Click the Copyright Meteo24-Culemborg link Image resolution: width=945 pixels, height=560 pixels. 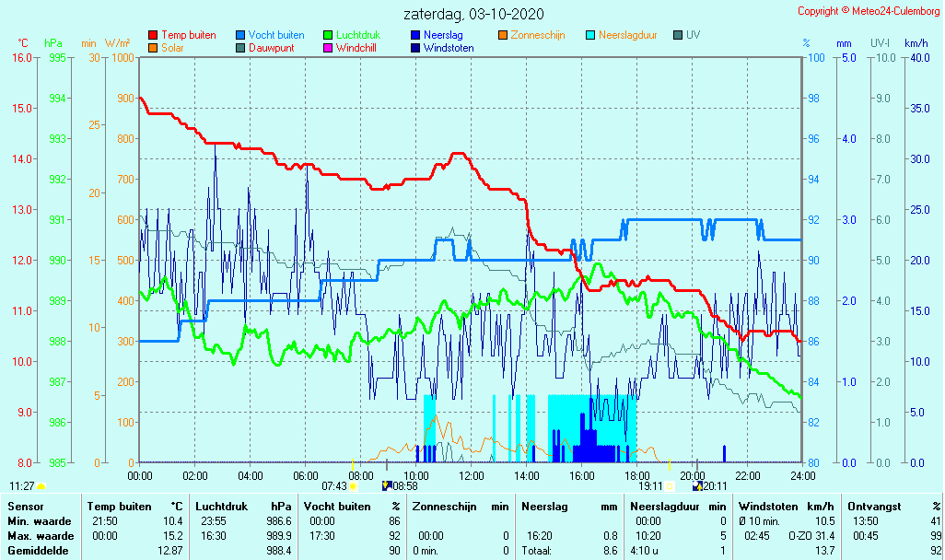pos(869,11)
